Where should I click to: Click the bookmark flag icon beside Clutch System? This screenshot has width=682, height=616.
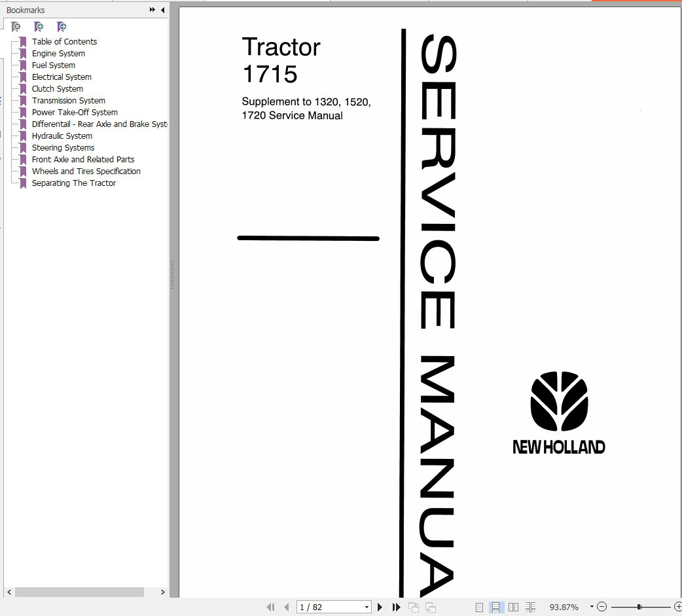coord(23,89)
